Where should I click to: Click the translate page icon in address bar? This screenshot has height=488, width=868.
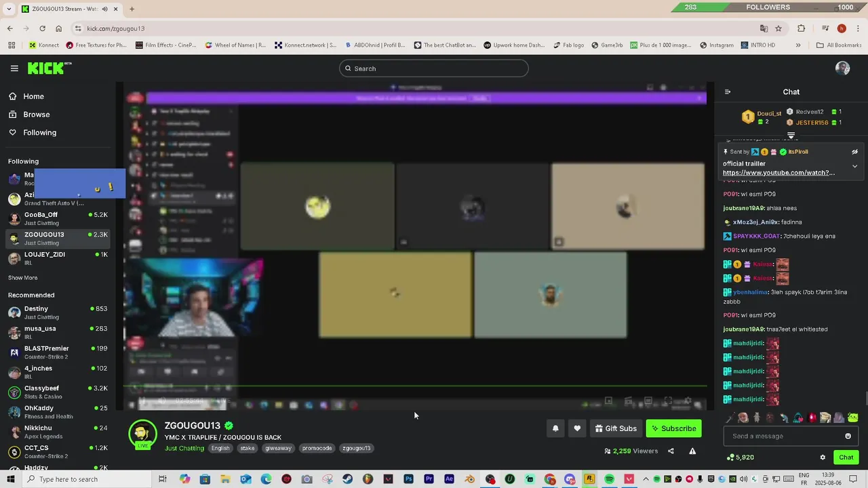[764, 28]
